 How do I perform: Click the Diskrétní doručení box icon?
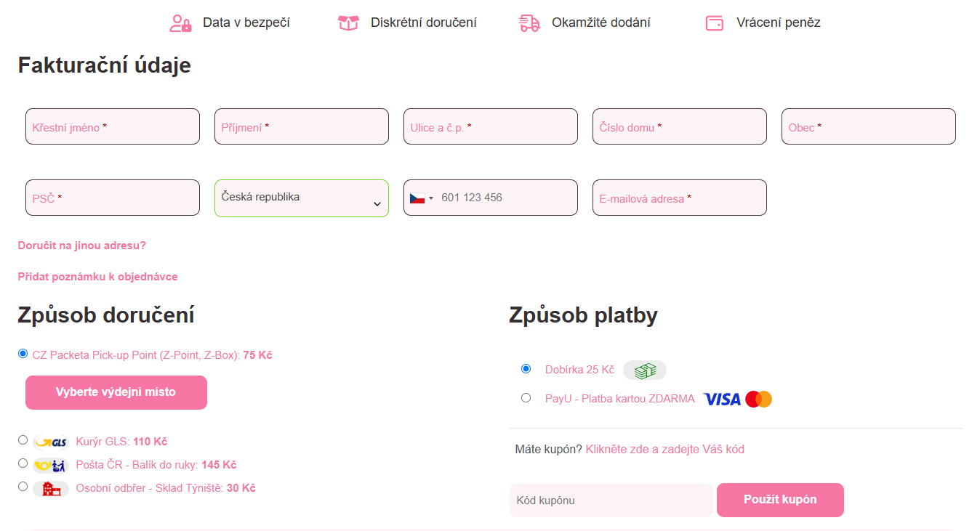pos(348,23)
